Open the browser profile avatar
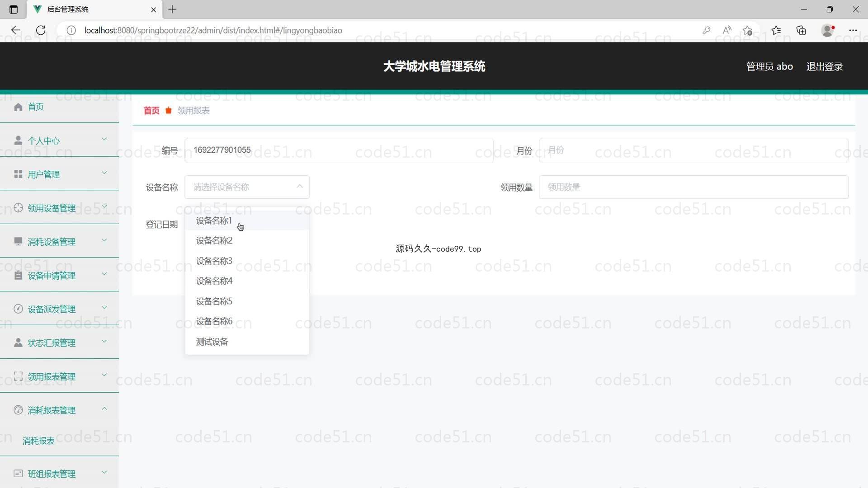Viewport: 868px width, 488px height. coord(828,30)
